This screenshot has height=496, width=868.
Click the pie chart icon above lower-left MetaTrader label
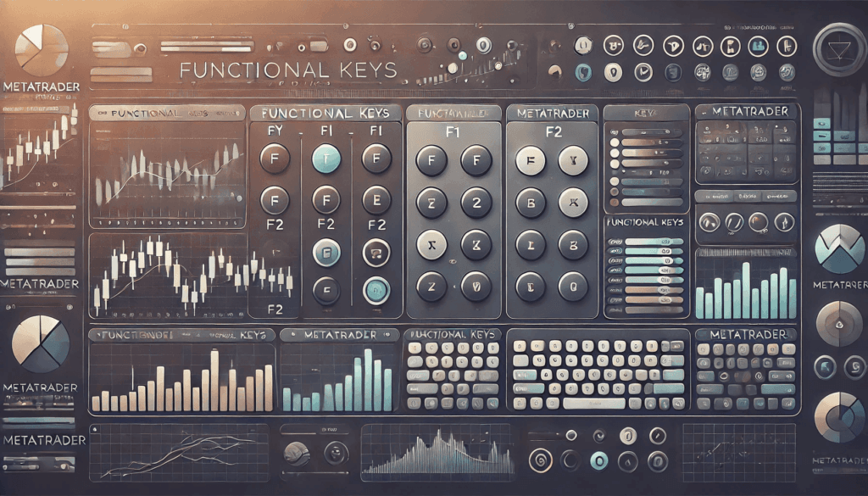tap(41, 344)
